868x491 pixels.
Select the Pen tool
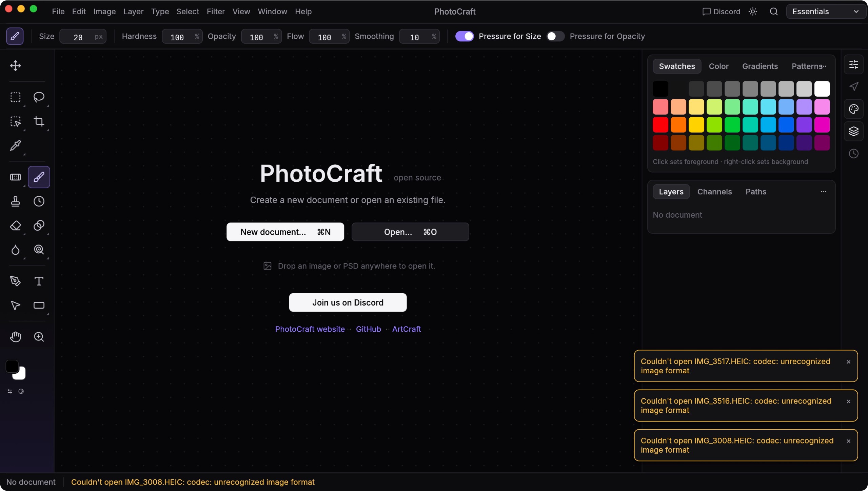click(15, 281)
